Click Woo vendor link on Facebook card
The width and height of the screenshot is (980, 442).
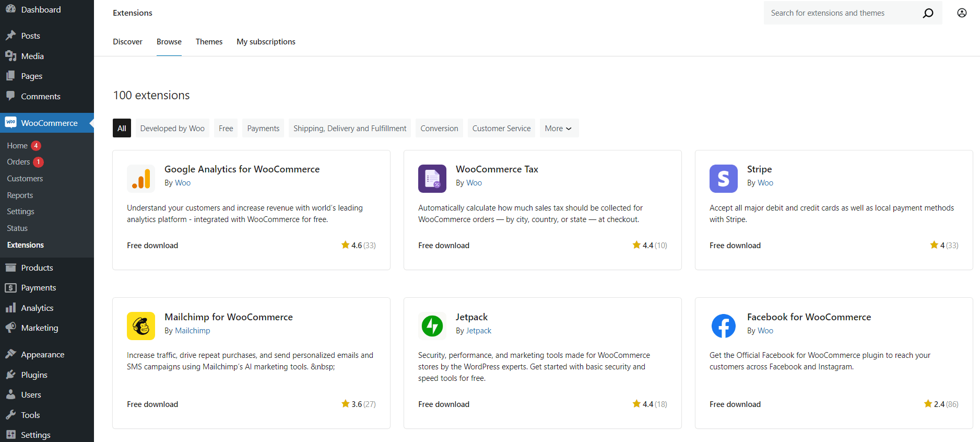tap(765, 331)
